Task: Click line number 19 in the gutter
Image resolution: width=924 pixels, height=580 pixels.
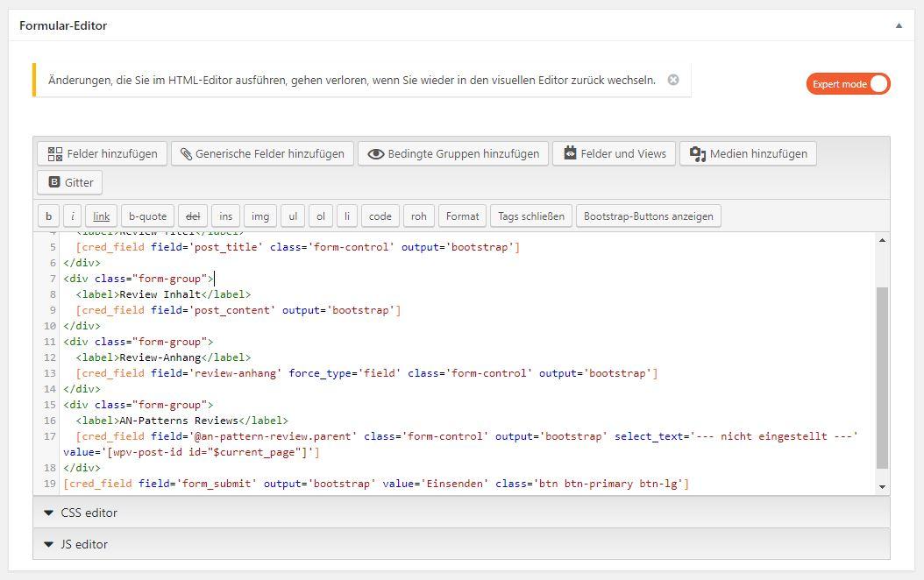Action: (50, 484)
